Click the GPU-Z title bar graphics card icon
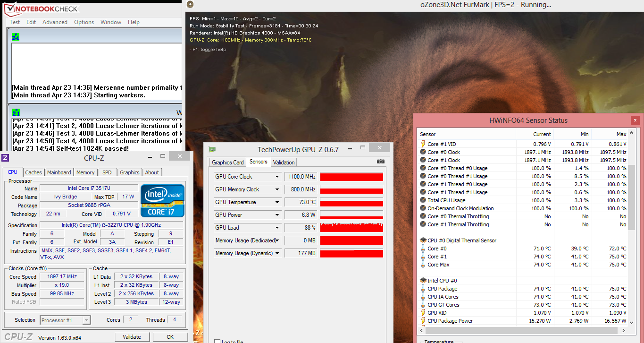 pyautogui.click(x=212, y=149)
